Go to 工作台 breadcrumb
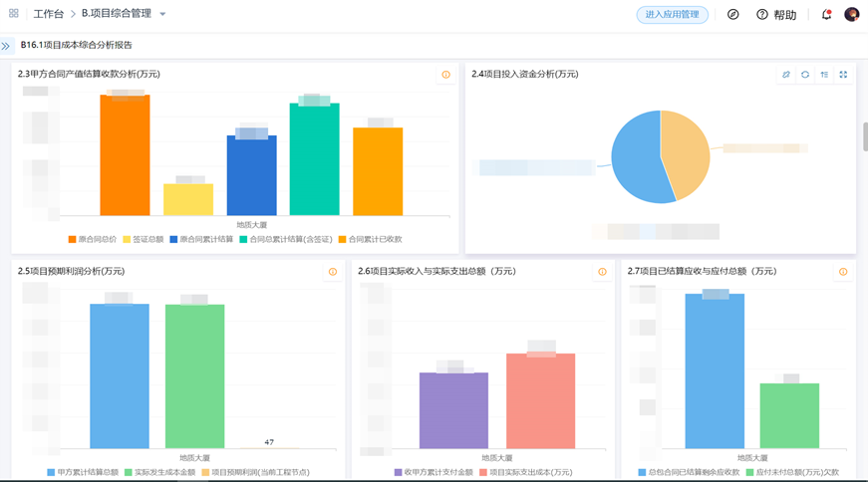Viewport: 868px width, 482px height. pyautogui.click(x=48, y=15)
